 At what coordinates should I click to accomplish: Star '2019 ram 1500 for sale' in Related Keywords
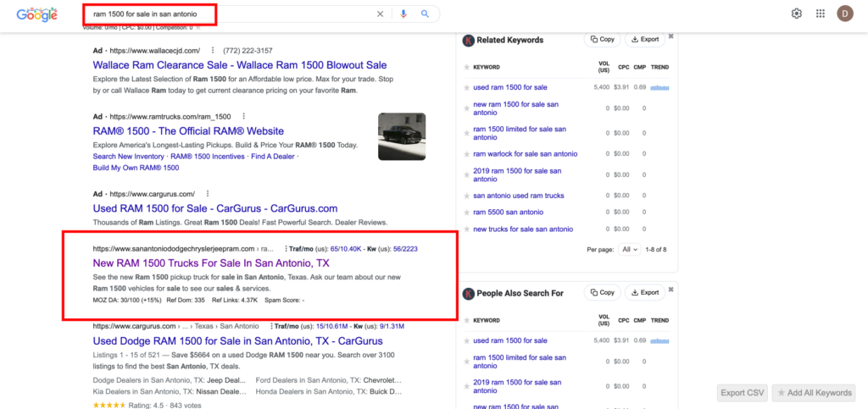467,174
